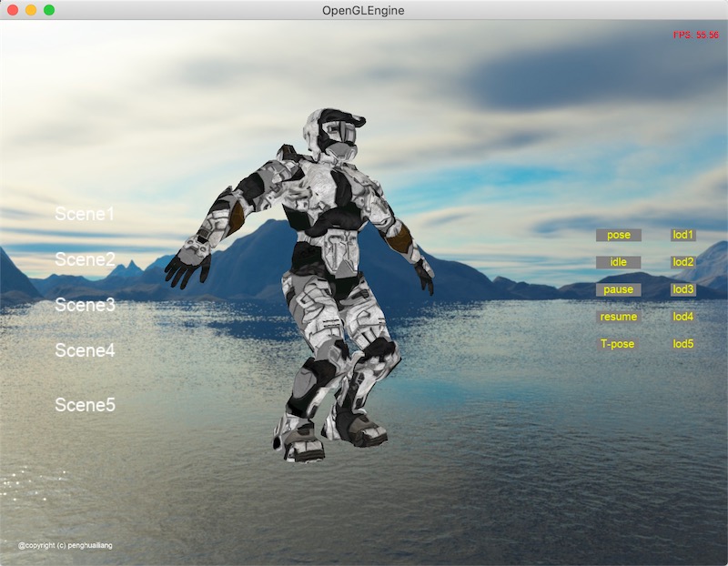The height and width of the screenshot is (566, 728).
Task: Play the idle animation
Action: (x=619, y=262)
